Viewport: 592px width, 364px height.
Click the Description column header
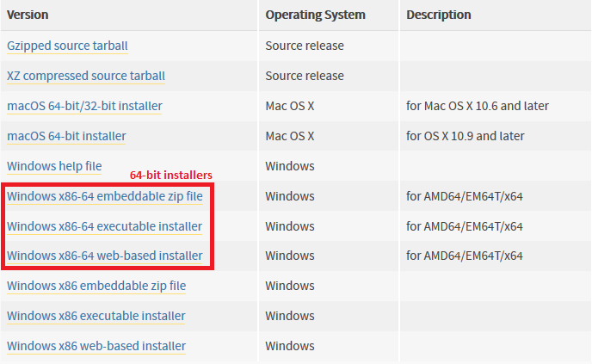click(x=439, y=15)
